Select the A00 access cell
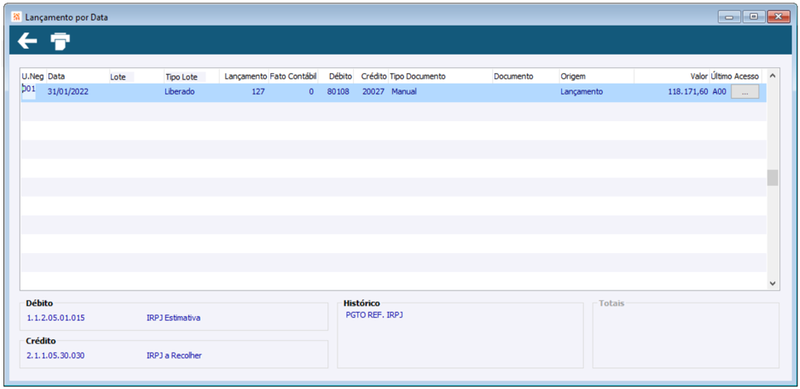 pos(719,92)
